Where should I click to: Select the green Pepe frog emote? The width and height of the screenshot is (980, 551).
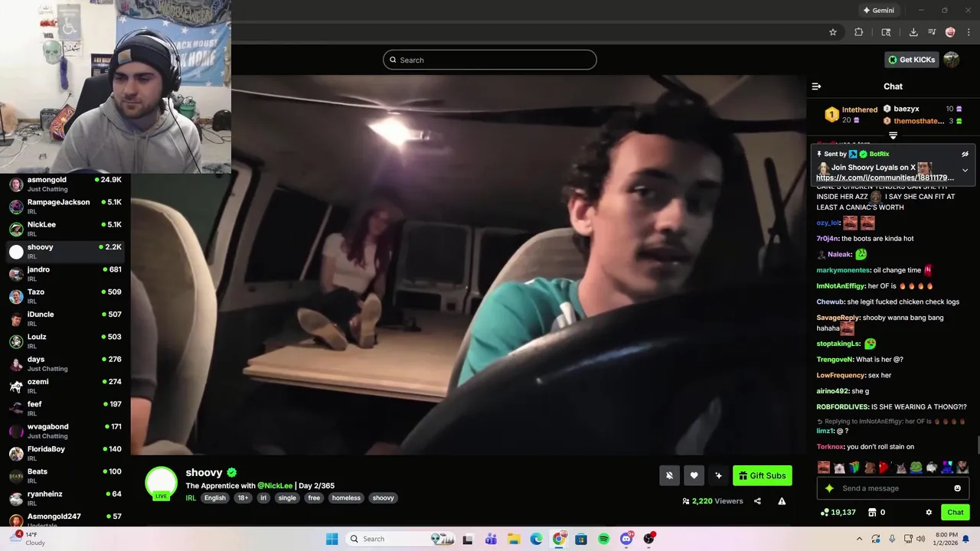[917, 467]
